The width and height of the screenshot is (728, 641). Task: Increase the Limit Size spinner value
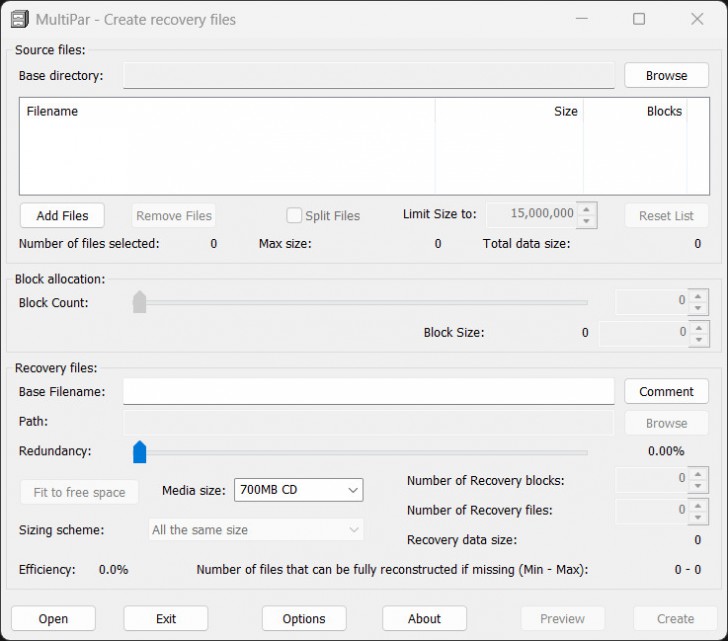[x=587, y=208]
